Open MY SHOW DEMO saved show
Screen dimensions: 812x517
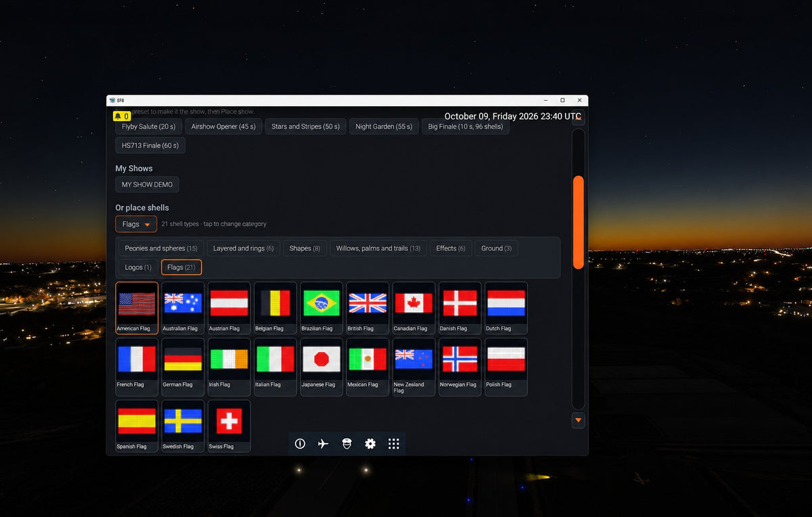coord(147,185)
